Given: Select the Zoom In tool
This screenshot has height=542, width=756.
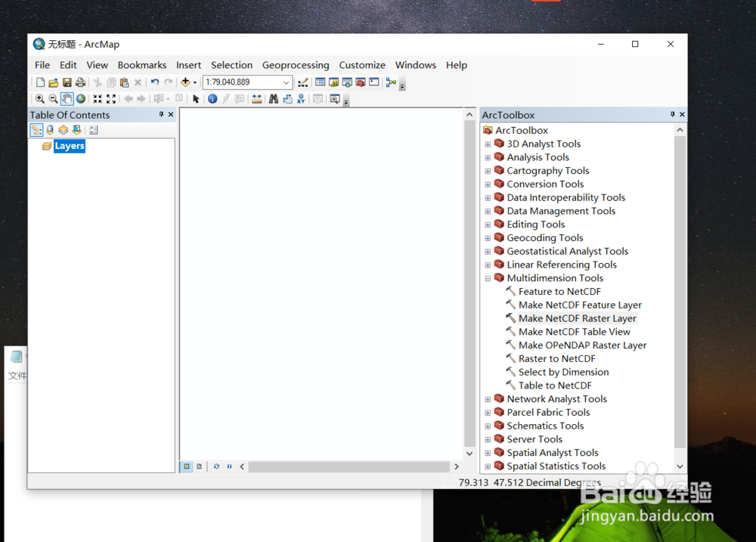Looking at the screenshot, I should [x=40, y=99].
